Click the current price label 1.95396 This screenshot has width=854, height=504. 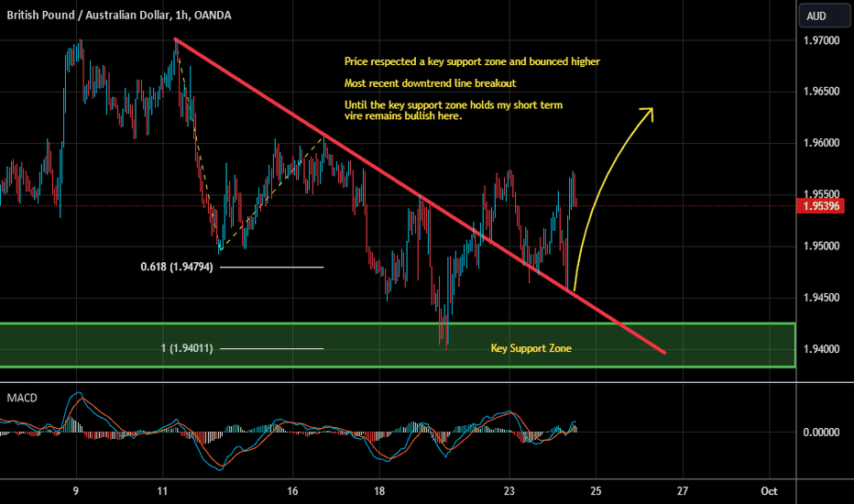click(820, 206)
